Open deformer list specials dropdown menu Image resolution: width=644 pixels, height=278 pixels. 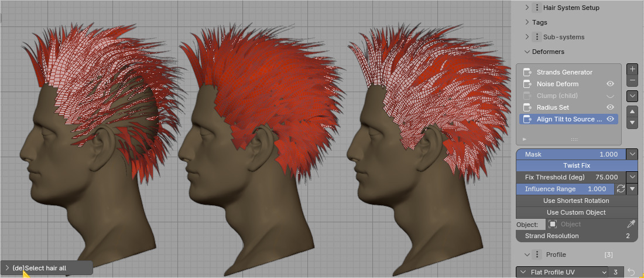[x=632, y=96]
